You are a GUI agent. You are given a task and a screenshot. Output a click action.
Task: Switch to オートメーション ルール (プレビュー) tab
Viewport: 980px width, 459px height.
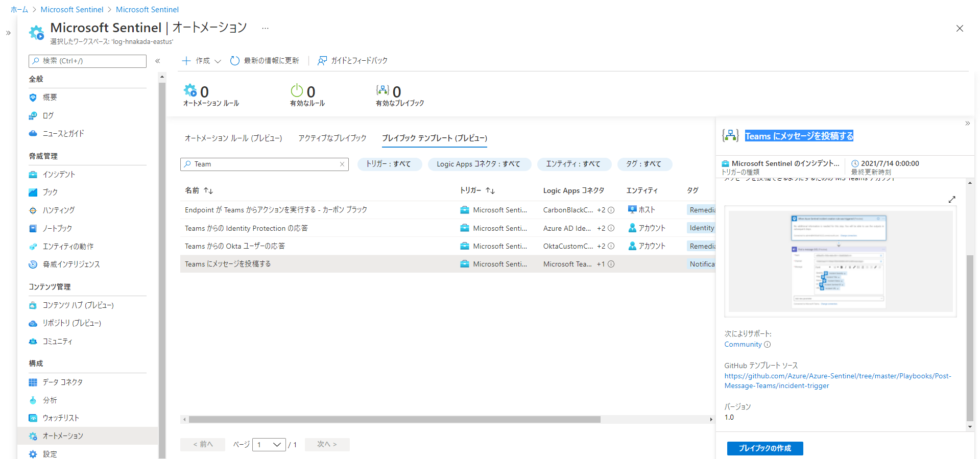[233, 138]
